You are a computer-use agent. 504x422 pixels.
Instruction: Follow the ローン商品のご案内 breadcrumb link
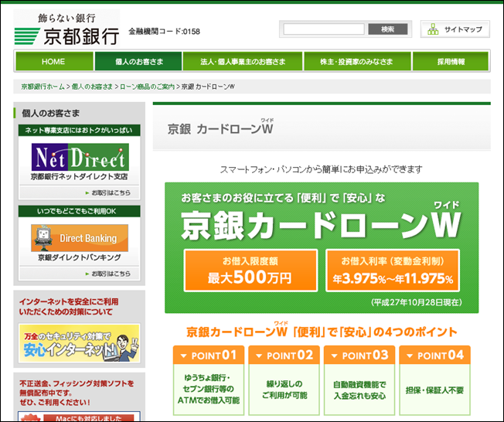pos(147,87)
